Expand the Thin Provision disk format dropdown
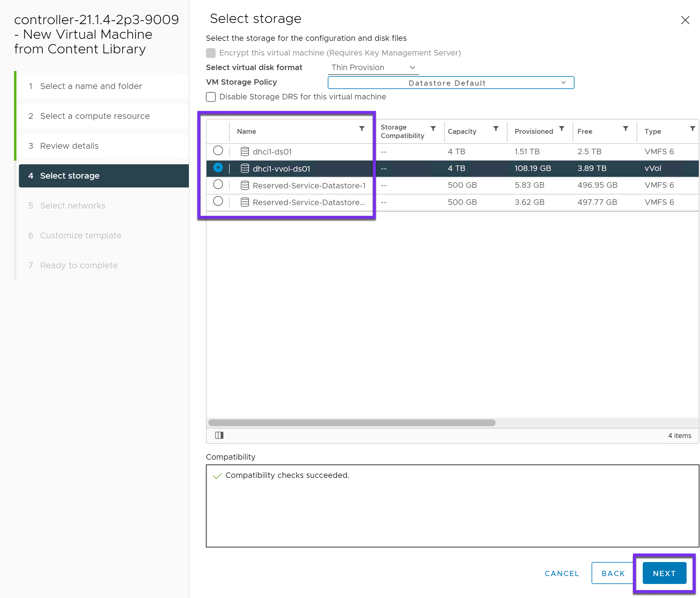 373,68
